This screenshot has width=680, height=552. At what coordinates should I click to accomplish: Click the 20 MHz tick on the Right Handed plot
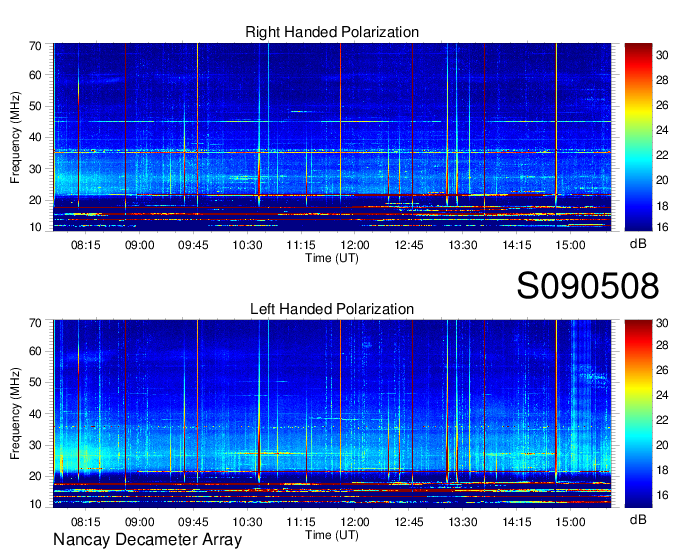pos(35,200)
